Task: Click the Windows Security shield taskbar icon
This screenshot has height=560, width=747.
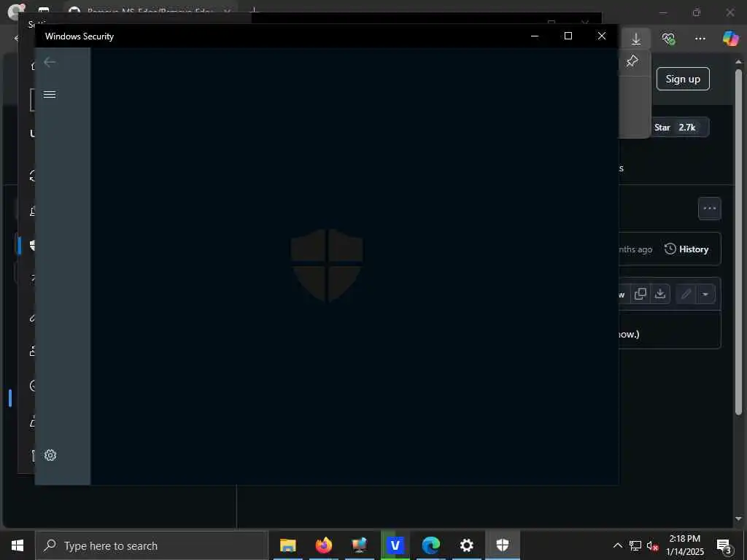Action: point(502,545)
